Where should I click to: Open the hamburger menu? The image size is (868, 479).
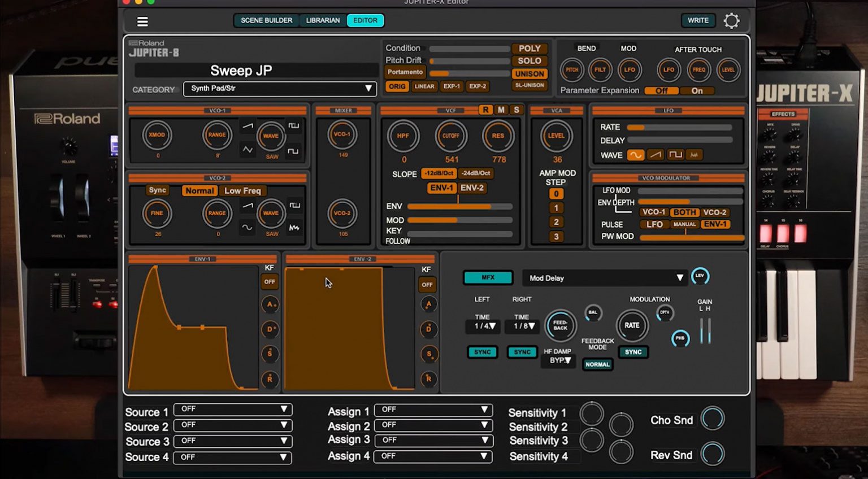click(x=143, y=21)
